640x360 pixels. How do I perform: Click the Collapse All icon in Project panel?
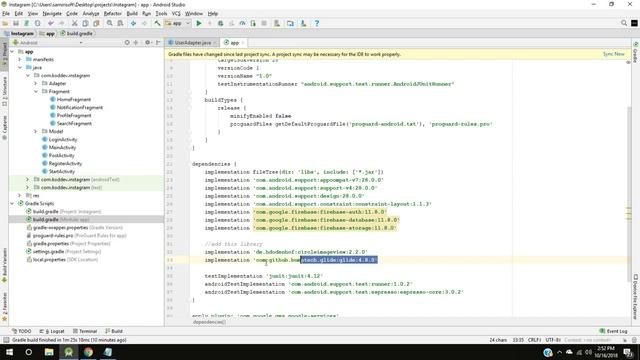(x=136, y=42)
